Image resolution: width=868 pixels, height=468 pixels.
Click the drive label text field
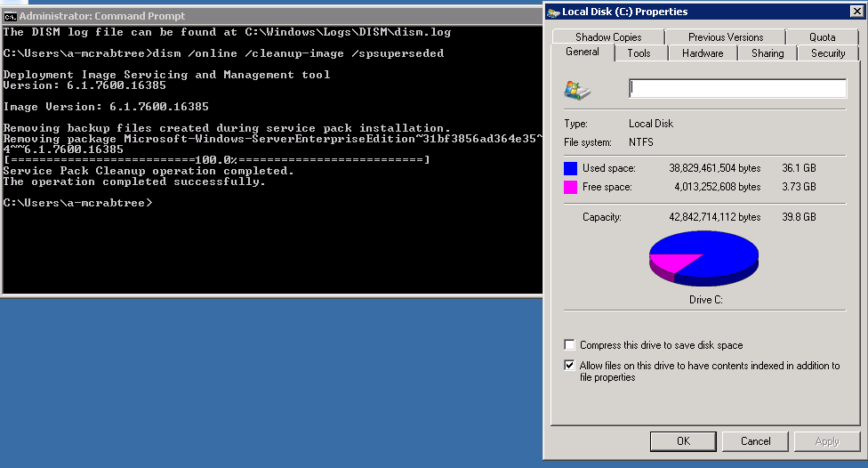(737, 88)
